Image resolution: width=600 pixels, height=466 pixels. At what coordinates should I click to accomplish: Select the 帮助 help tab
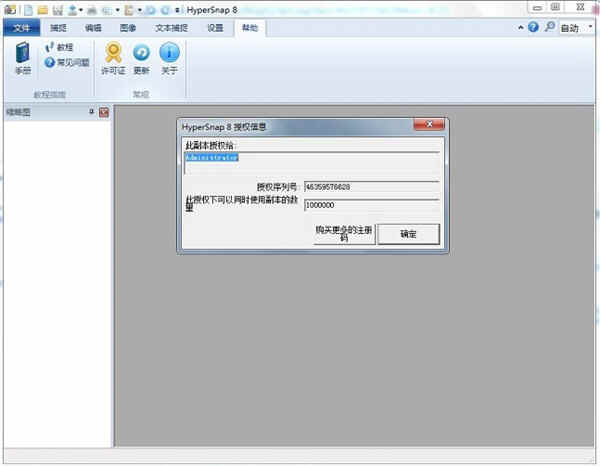tap(249, 28)
